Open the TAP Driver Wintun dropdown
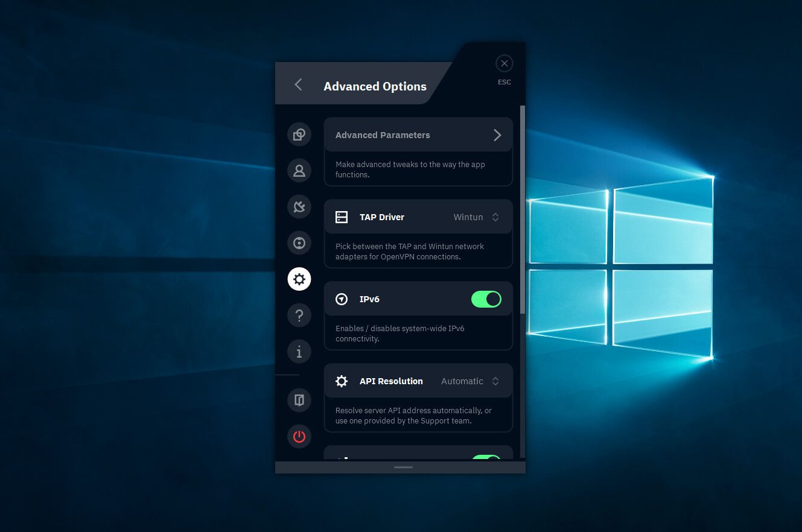 point(477,217)
